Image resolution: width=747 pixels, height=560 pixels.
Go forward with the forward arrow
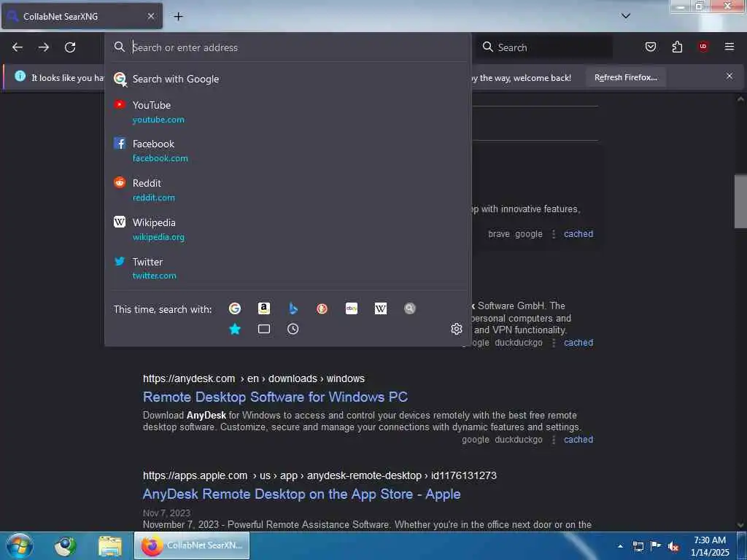click(x=44, y=47)
